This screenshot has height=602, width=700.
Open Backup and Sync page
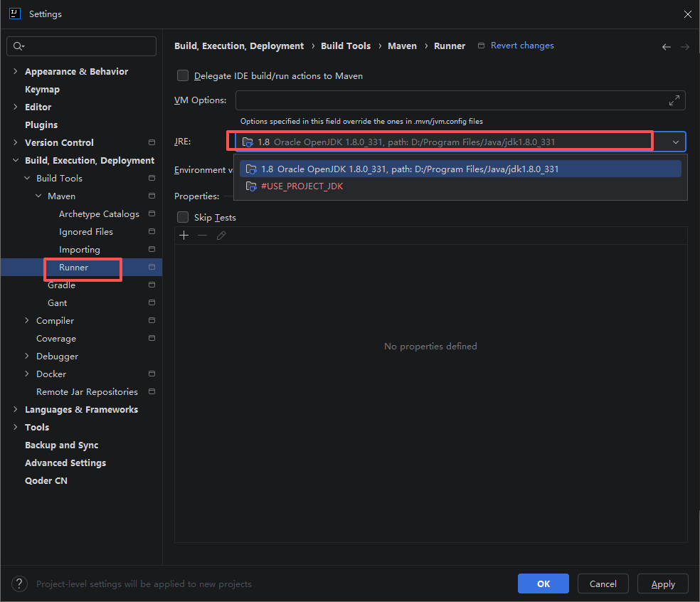click(x=62, y=445)
